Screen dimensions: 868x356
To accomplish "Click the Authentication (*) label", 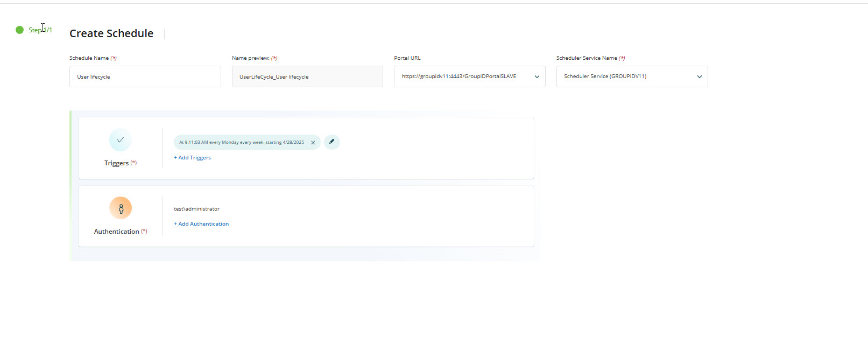I will pyautogui.click(x=121, y=232).
